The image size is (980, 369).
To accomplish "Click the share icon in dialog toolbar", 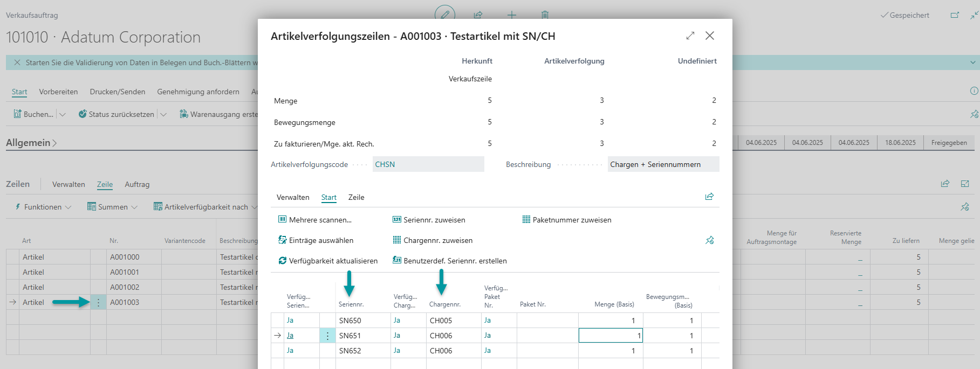I will 709,197.
